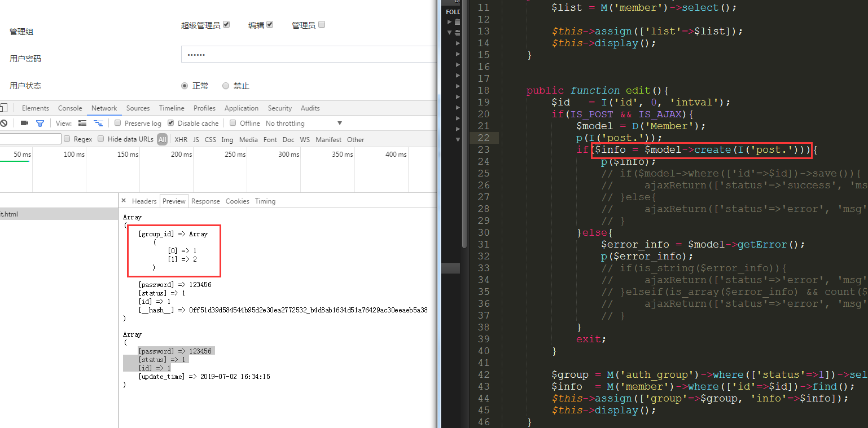Screen dimensions: 868x428
Task: Toggle the blue filter funnel icon
Action: click(x=40, y=123)
